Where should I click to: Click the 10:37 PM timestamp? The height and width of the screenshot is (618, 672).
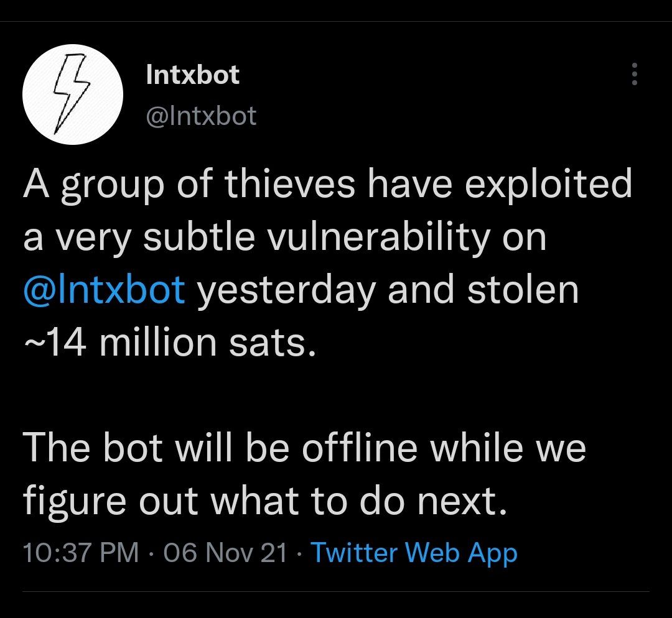[x=81, y=553]
